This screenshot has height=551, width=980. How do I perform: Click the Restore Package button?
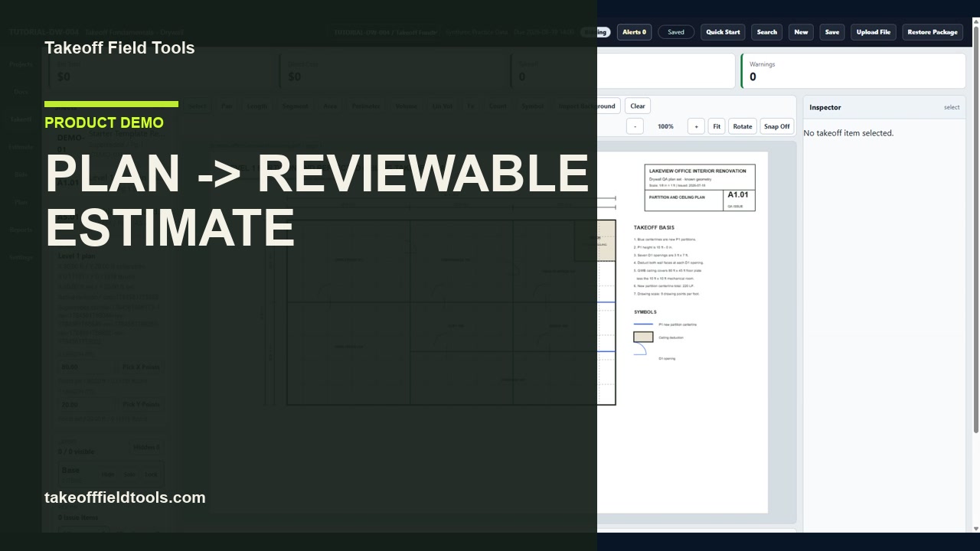click(x=933, y=32)
